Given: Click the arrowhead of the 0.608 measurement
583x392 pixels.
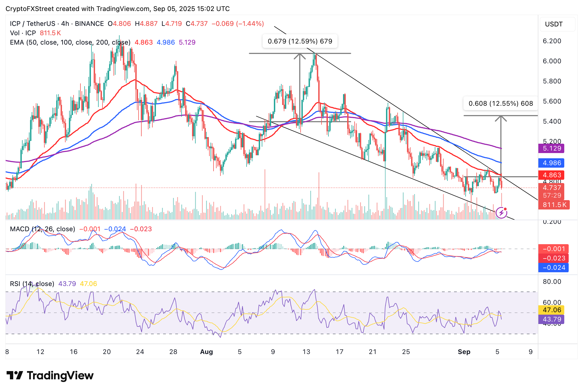Looking at the screenshot, I should [x=501, y=118].
